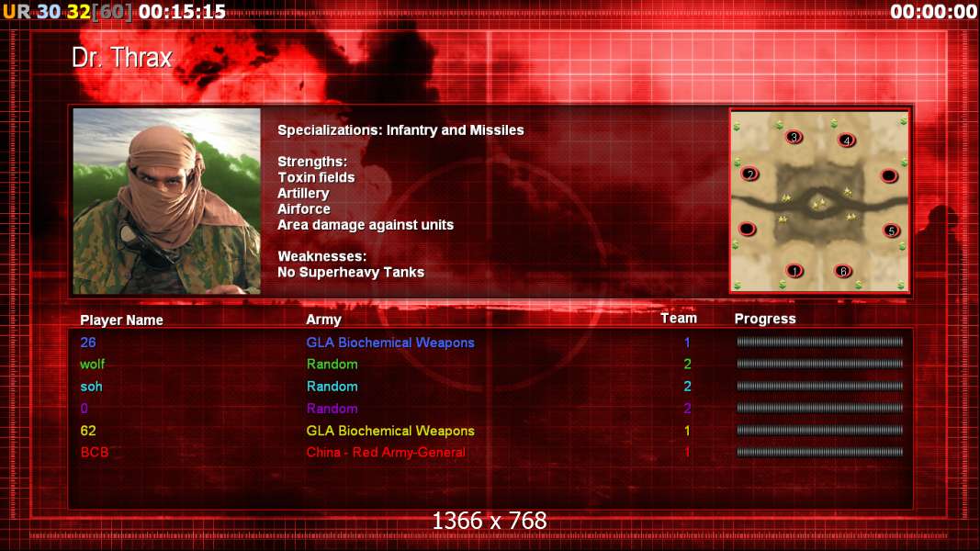Click the progress bar for player 26
Viewport: 980px width, 551px height.
(x=819, y=342)
